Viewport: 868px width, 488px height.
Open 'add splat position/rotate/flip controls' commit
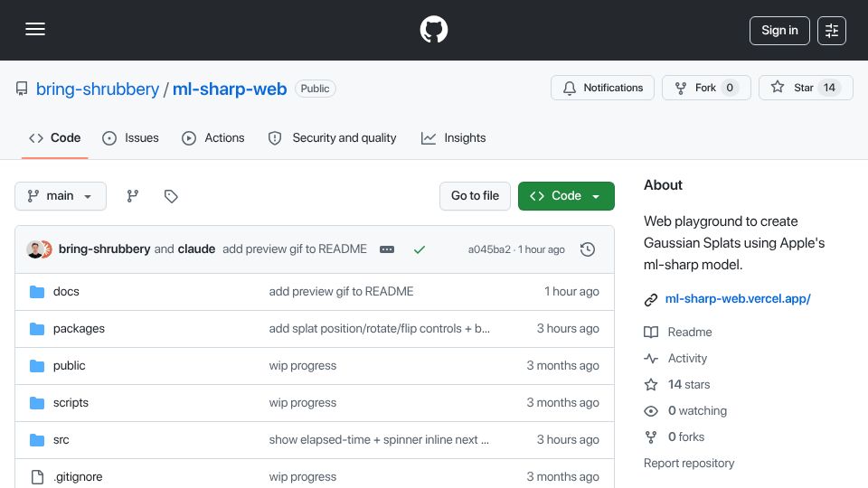[x=379, y=329]
